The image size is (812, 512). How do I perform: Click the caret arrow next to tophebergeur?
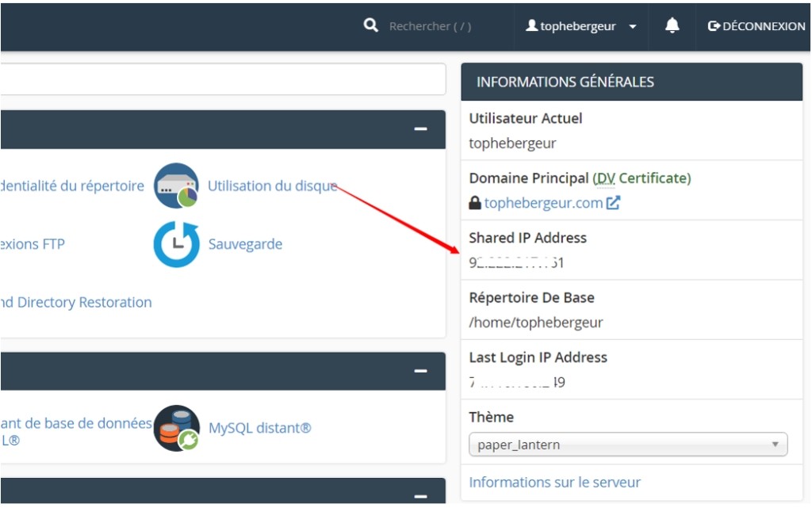pyautogui.click(x=632, y=26)
